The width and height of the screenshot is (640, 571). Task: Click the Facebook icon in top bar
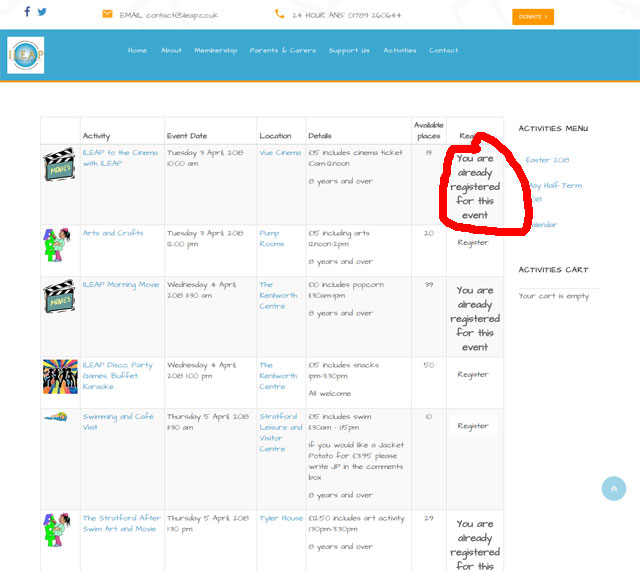27,13
